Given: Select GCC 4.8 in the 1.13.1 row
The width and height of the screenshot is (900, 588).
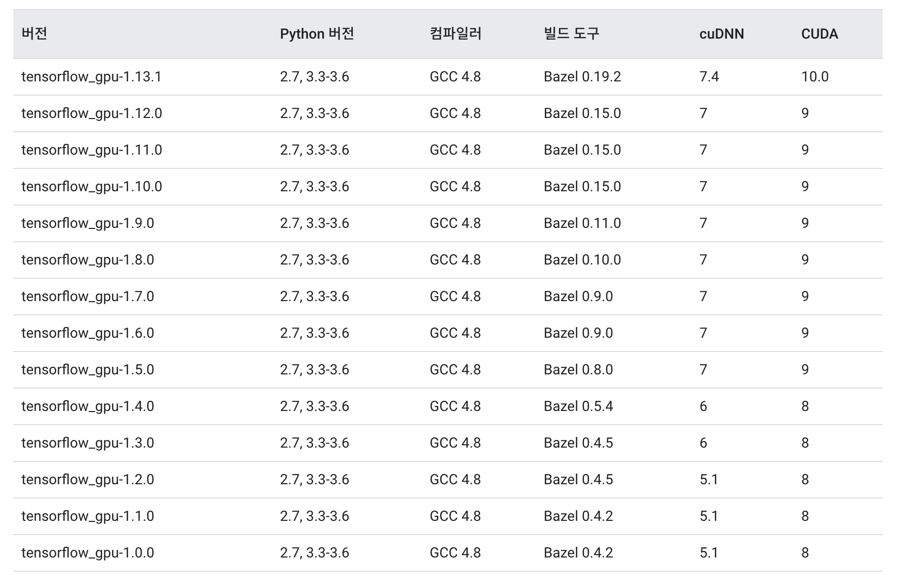Looking at the screenshot, I should 455,77.
